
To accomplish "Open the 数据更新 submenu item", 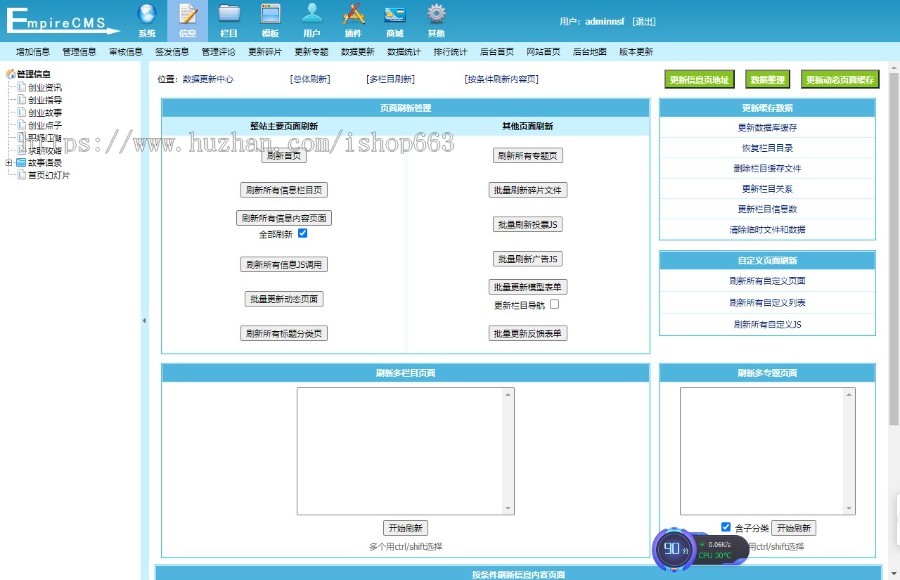I will point(358,52).
